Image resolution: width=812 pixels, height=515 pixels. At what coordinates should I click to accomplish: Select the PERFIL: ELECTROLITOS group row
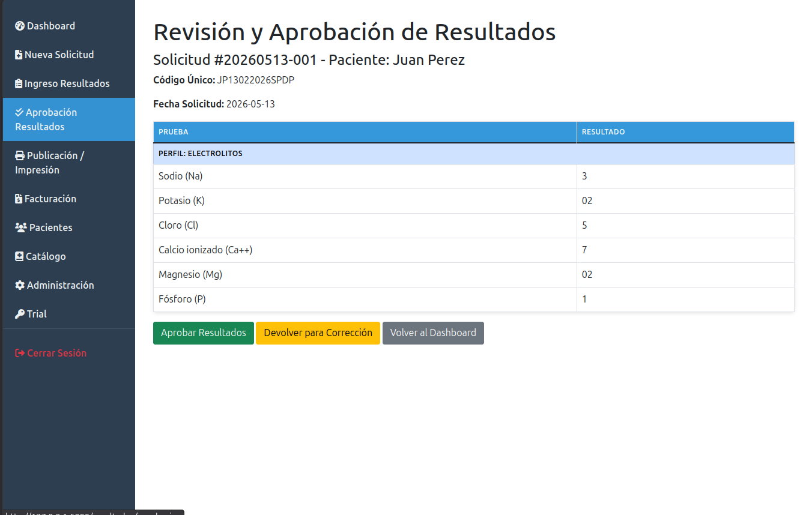tap(474, 154)
